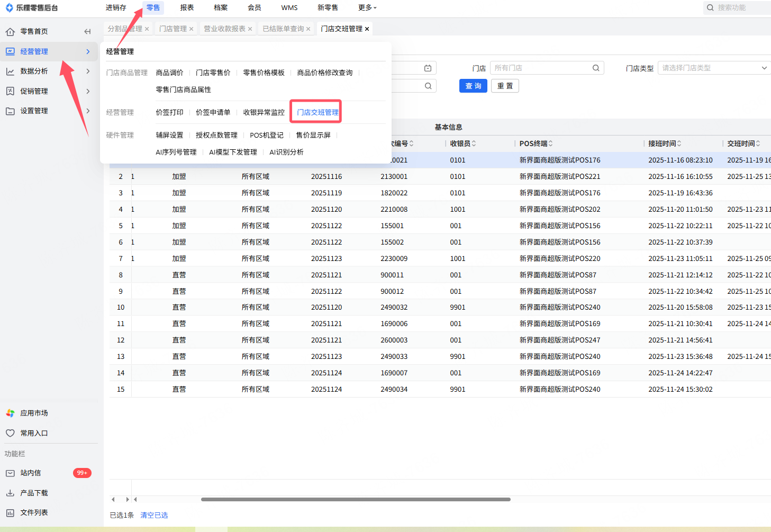The image size is (771, 532).
Task: Close the 营业收款报表 tab
Action: pyautogui.click(x=250, y=29)
